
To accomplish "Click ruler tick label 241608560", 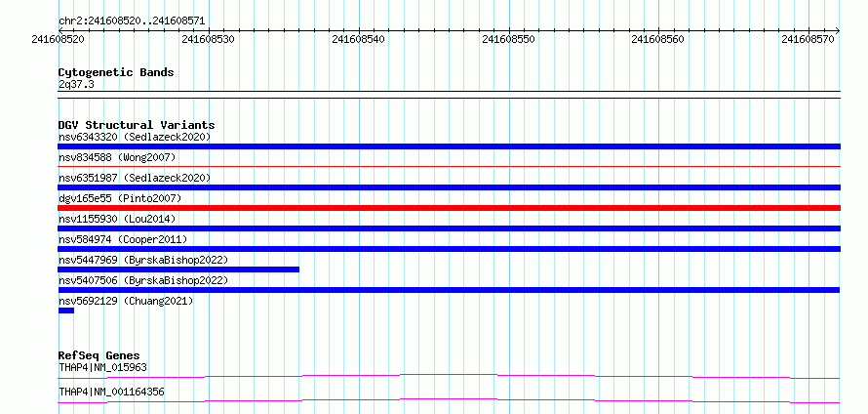I will [x=657, y=39].
